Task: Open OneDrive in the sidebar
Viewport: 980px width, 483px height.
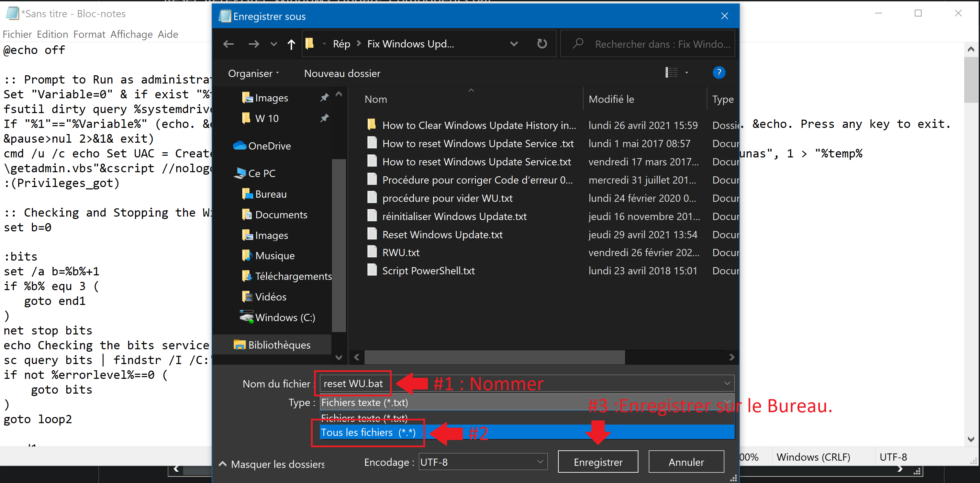Action: pos(261,146)
